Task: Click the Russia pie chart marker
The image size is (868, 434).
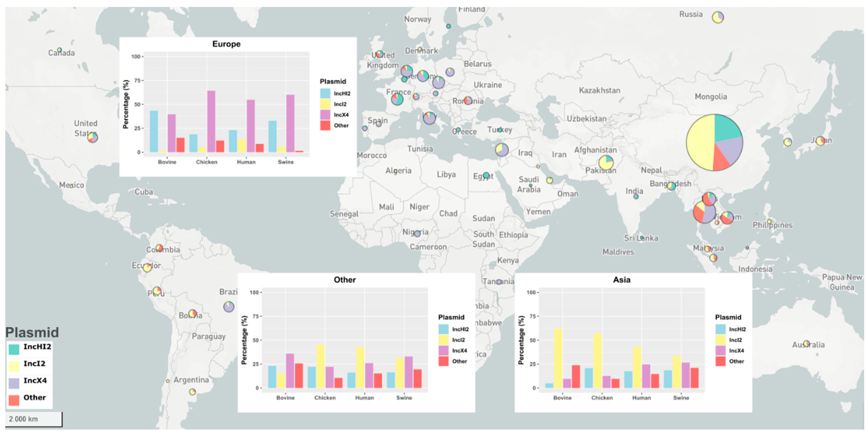Action: click(718, 17)
